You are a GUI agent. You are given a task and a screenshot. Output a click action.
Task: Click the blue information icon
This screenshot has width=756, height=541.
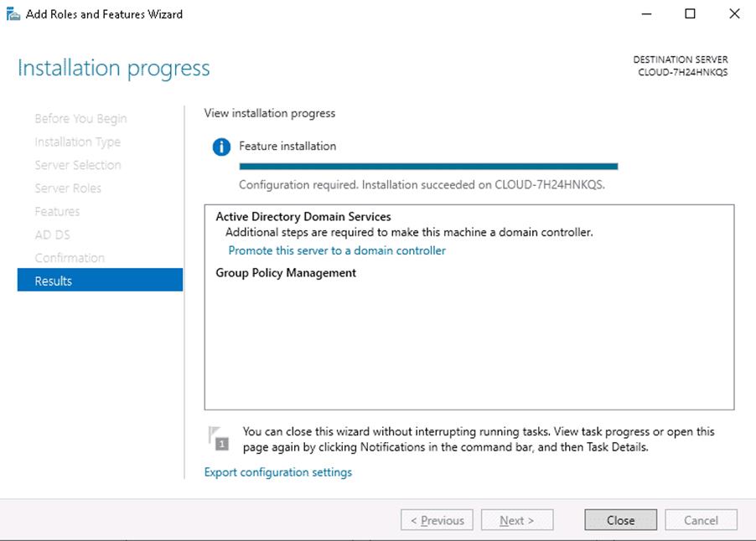[221, 147]
